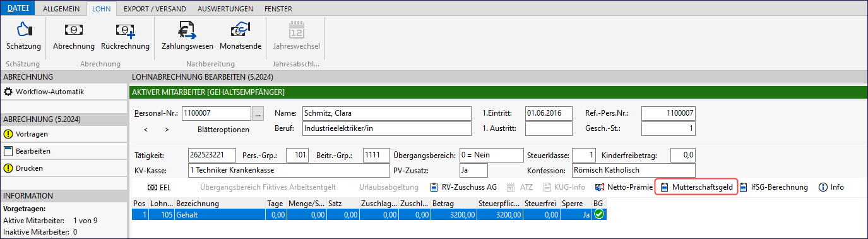Open the AUSWERTUNGEN ribbon tab
The width and height of the screenshot is (868, 239).
point(225,9)
